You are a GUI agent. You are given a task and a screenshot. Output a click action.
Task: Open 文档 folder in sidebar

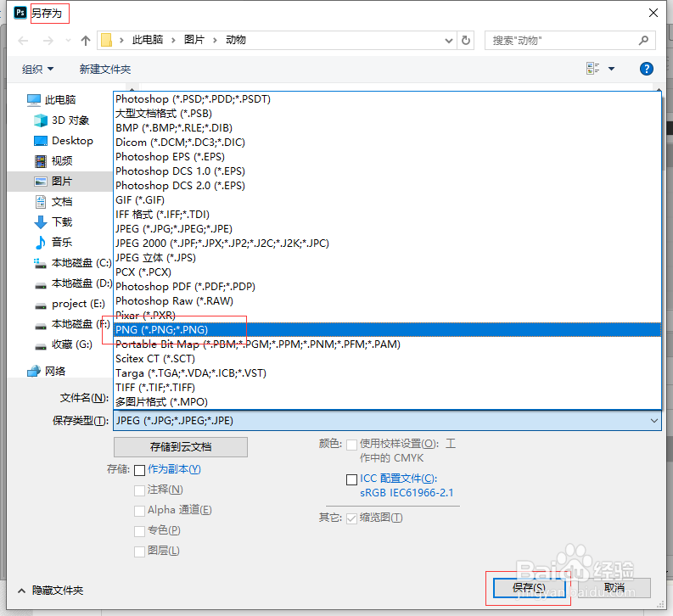[x=53, y=202]
